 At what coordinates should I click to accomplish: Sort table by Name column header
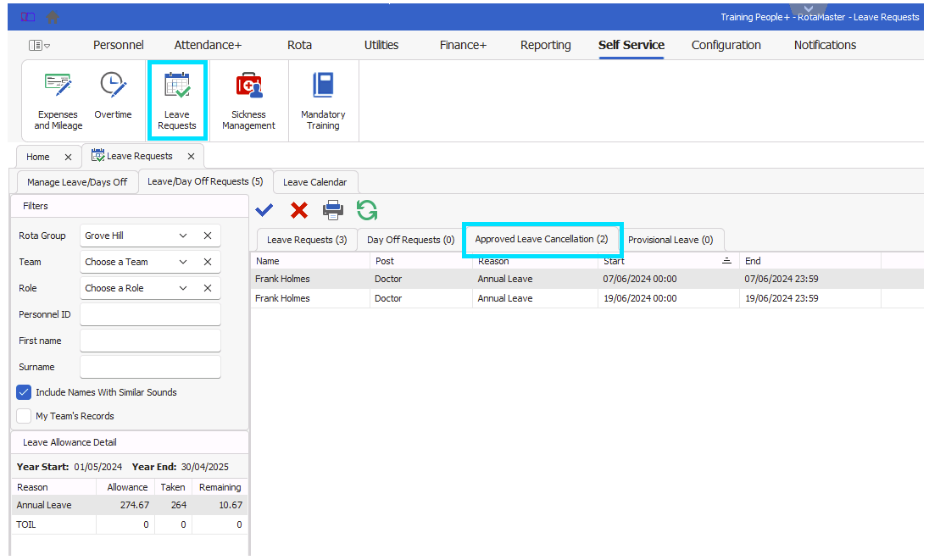click(x=310, y=261)
